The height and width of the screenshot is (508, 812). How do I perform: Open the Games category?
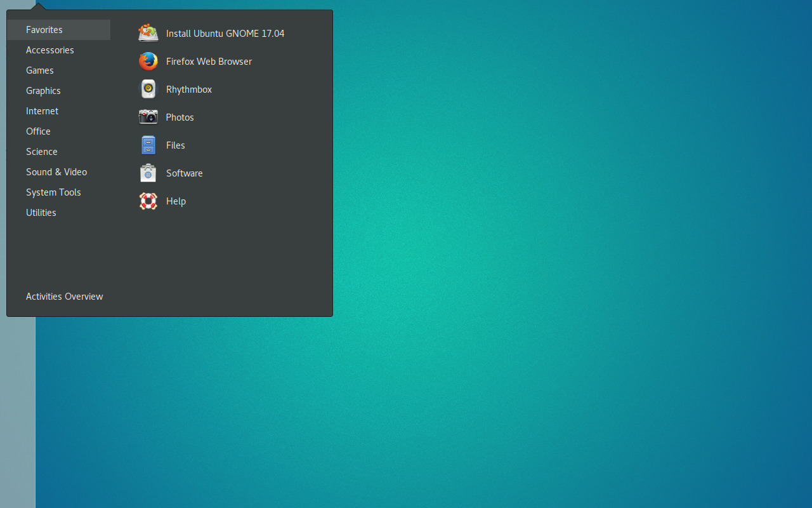(39, 70)
